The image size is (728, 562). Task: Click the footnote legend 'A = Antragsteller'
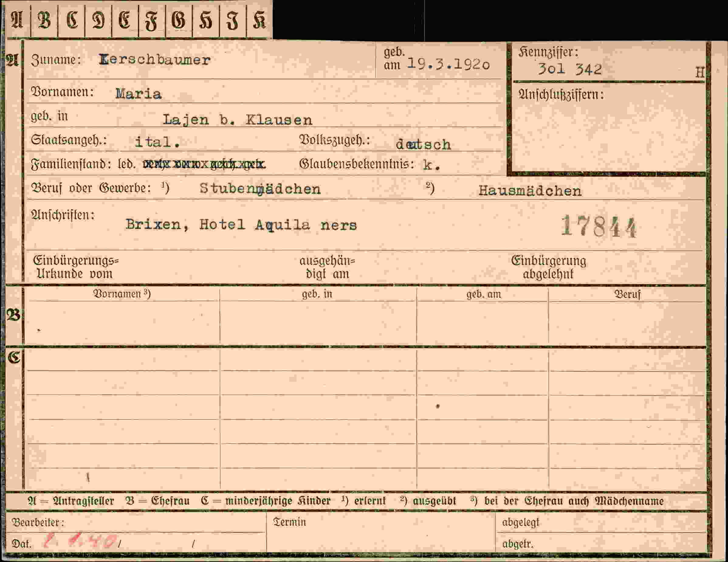[x=71, y=501]
